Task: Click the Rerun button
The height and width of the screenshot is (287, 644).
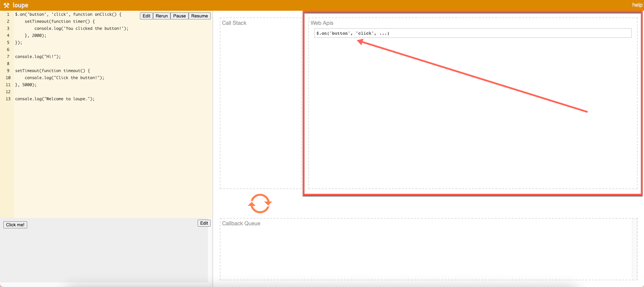Action: (x=162, y=16)
